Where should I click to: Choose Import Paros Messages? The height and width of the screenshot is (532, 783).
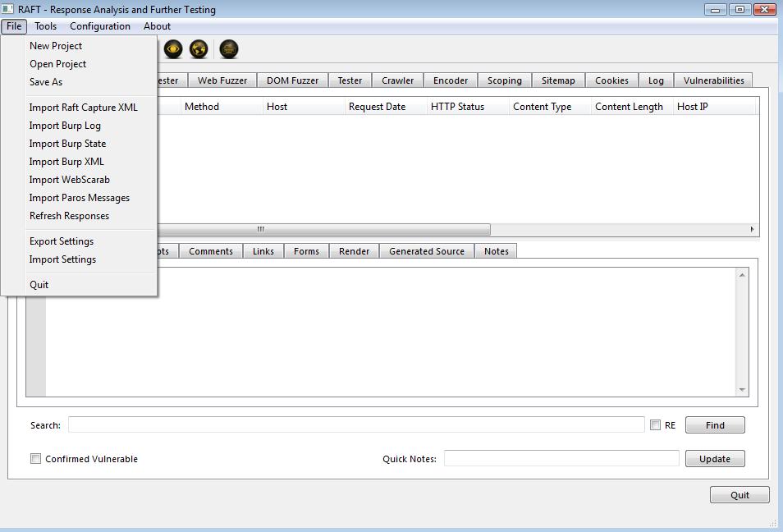[79, 198]
